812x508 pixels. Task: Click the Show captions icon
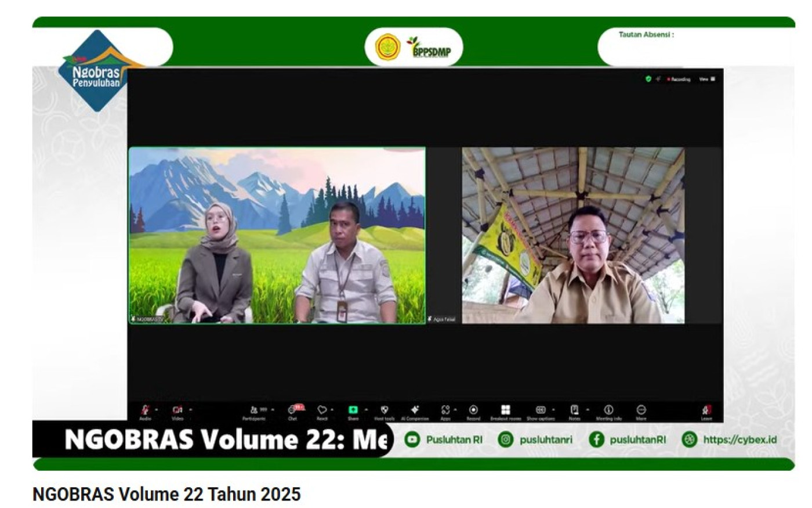point(540,410)
